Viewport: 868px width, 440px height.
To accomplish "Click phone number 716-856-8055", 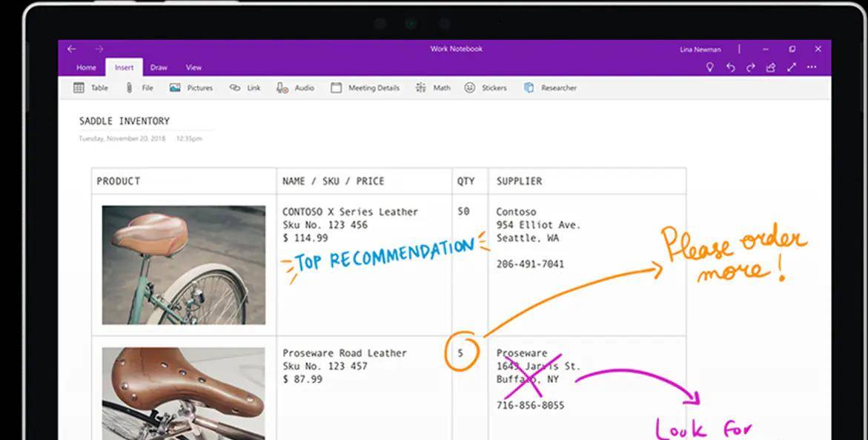I will click(530, 406).
